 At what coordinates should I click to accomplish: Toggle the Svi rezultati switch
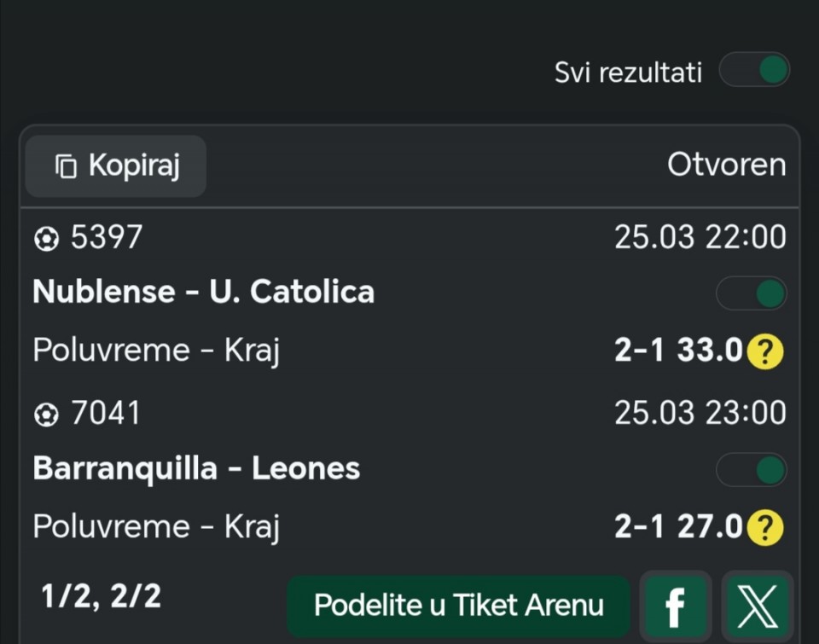pos(754,71)
